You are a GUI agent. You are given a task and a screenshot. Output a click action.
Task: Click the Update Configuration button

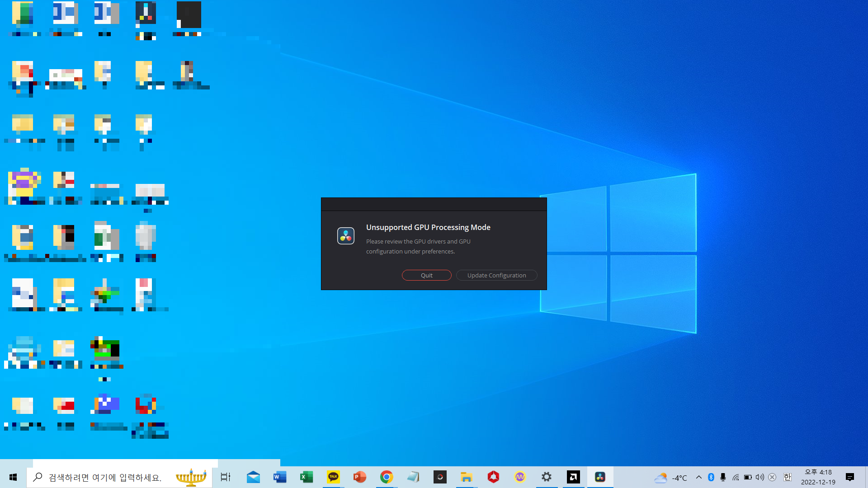pos(496,275)
